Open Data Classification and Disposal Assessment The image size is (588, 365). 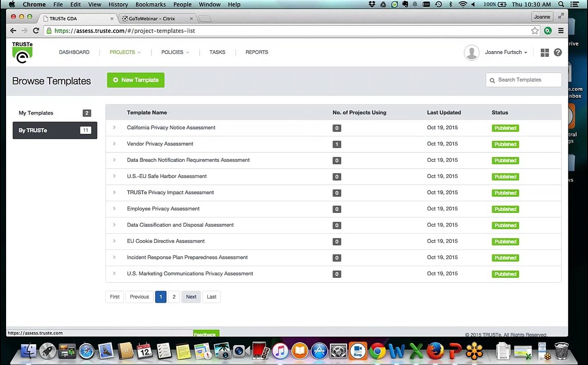pos(180,225)
